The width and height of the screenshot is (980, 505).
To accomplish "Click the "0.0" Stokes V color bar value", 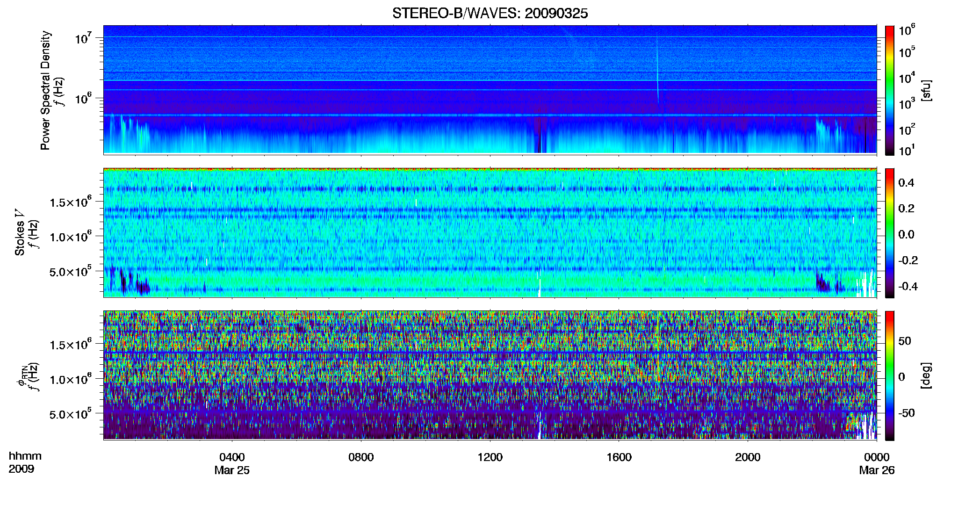I will tap(906, 235).
